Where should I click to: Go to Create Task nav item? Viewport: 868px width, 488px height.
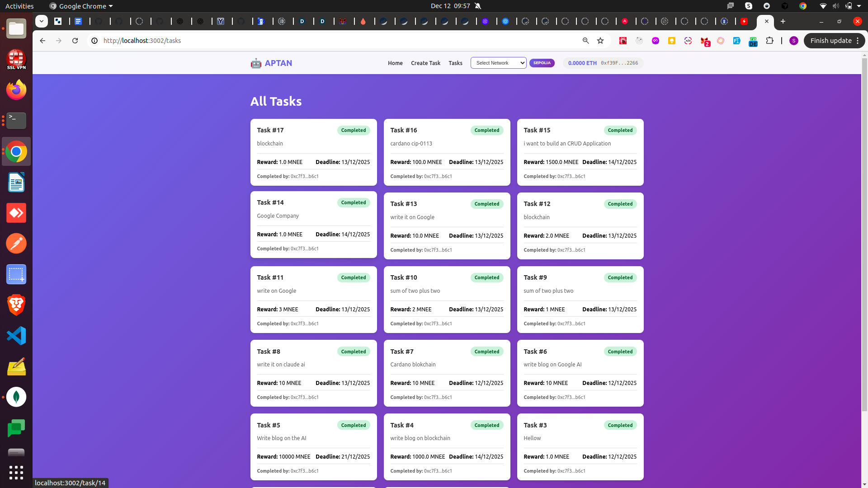[425, 63]
